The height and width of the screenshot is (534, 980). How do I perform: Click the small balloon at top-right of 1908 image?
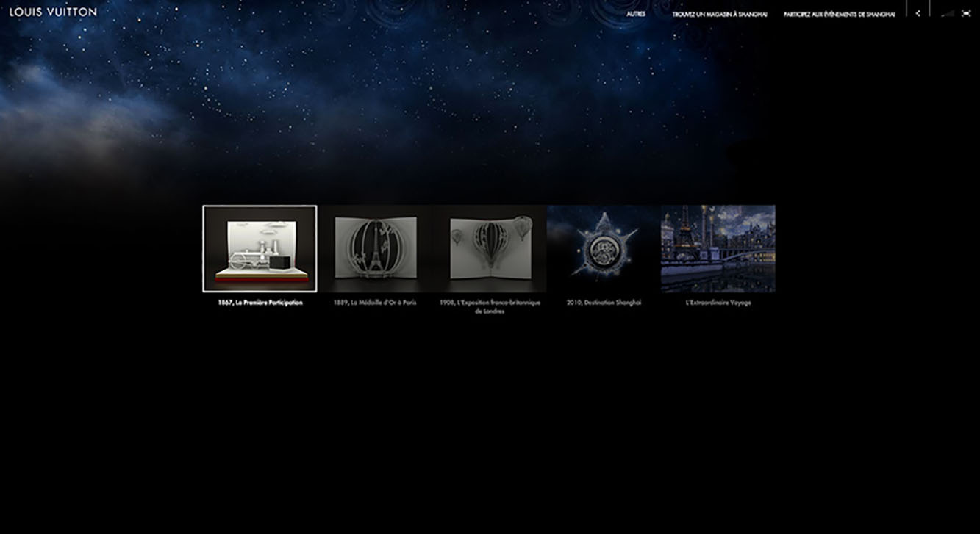pyautogui.click(x=523, y=226)
